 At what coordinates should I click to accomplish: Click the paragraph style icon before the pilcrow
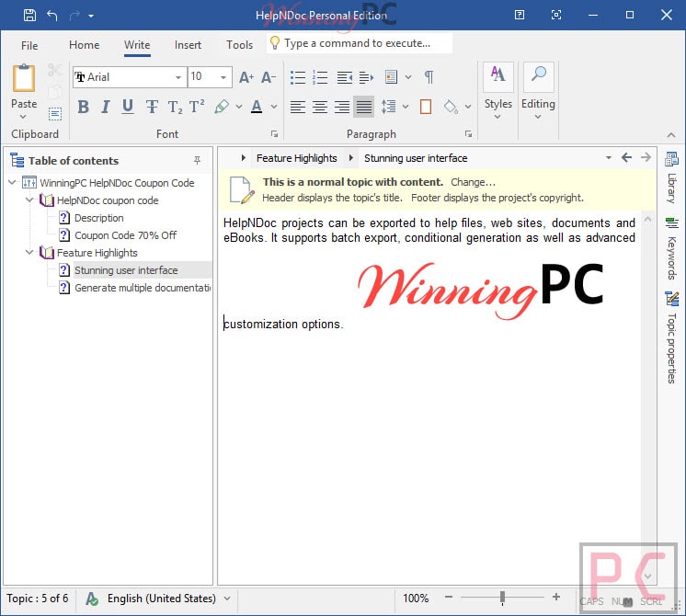coord(391,77)
